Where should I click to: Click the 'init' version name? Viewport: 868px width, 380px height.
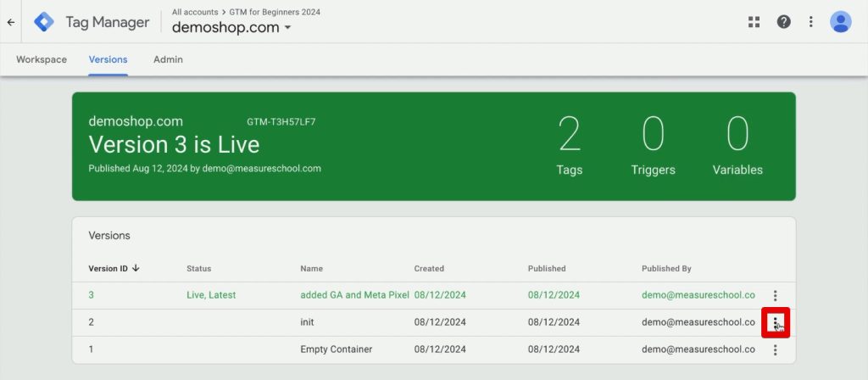[x=307, y=321]
